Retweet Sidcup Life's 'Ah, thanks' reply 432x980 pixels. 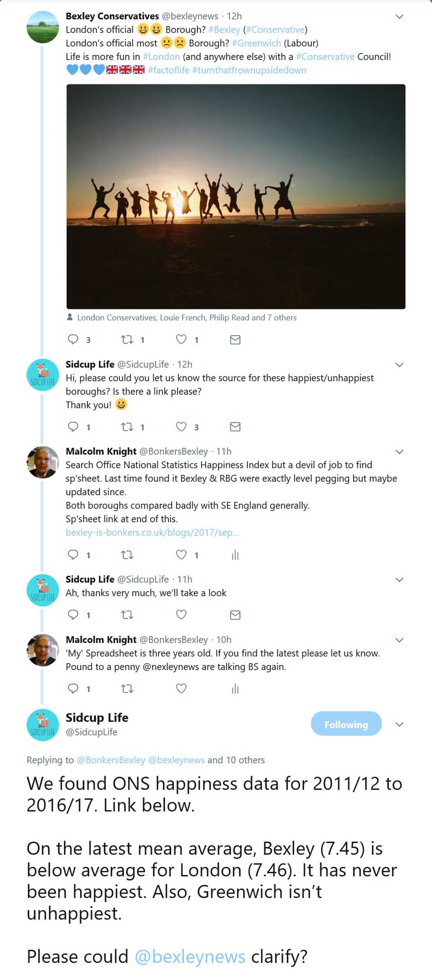127,615
